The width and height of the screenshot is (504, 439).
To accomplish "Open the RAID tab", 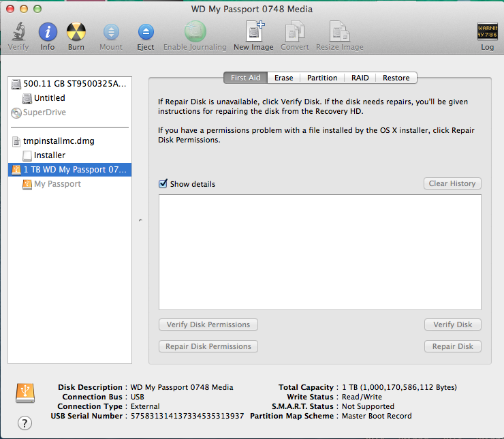I will 360,78.
